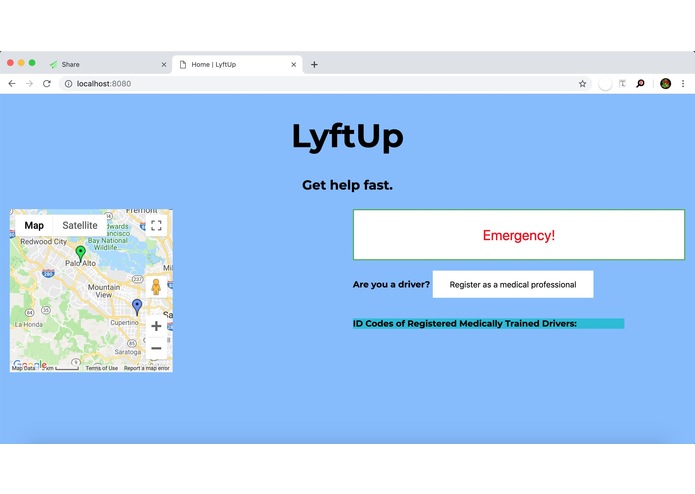Click the macOS red close window button
Viewport: 695px width, 494px height.
click(10, 63)
